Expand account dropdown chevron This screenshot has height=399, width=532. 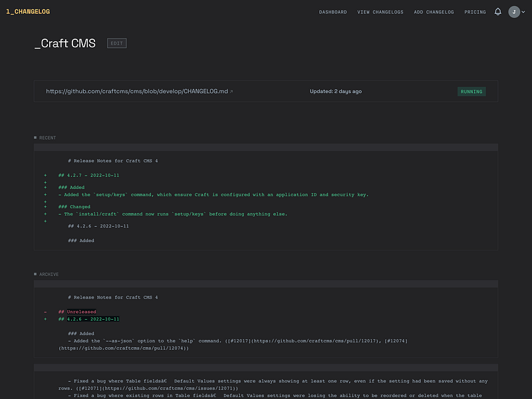tap(523, 12)
